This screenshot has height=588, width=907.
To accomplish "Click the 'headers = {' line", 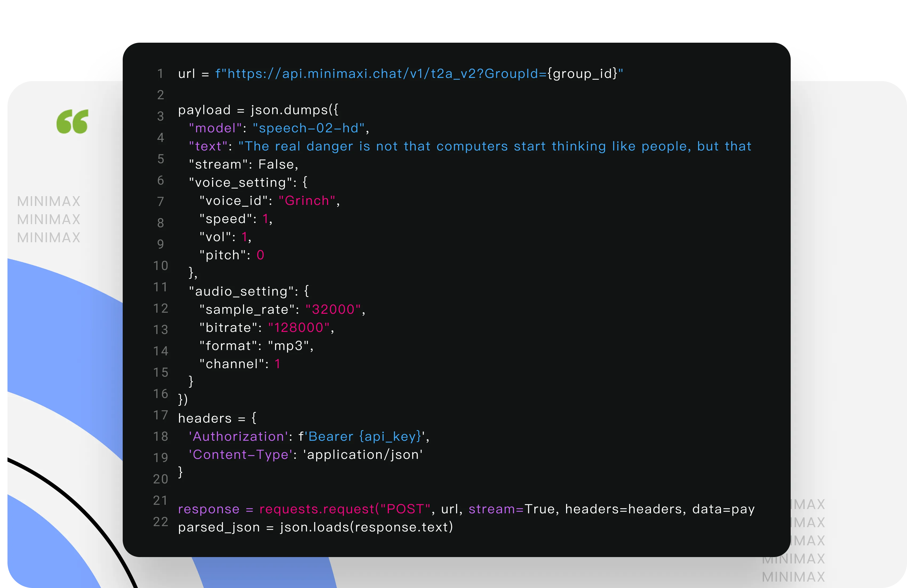I will 217,418.
